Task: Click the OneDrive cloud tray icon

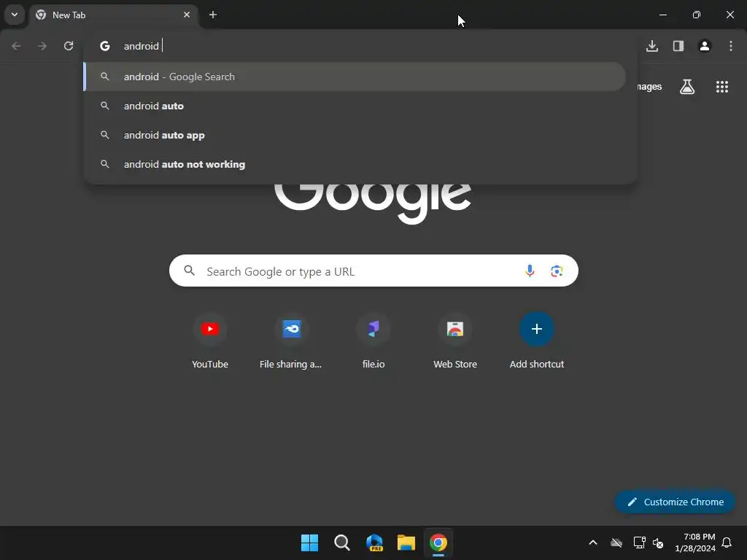Action: click(x=616, y=542)
